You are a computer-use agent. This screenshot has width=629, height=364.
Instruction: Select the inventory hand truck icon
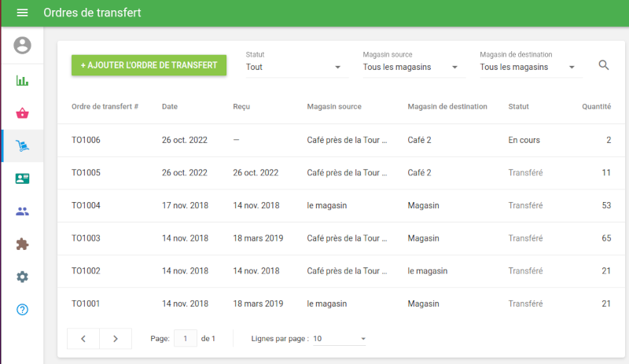click(x=22, y=146)
